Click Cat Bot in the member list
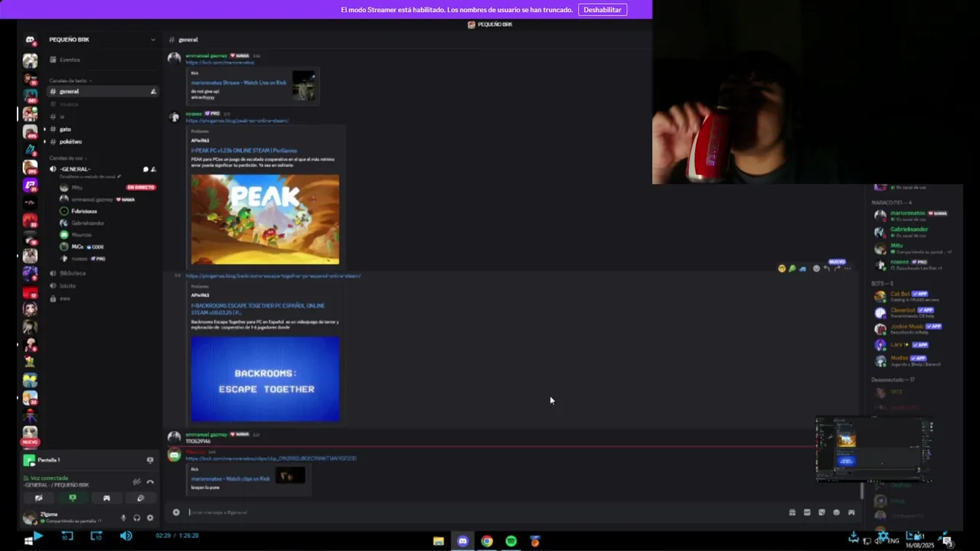 click(x=912, y=296)
